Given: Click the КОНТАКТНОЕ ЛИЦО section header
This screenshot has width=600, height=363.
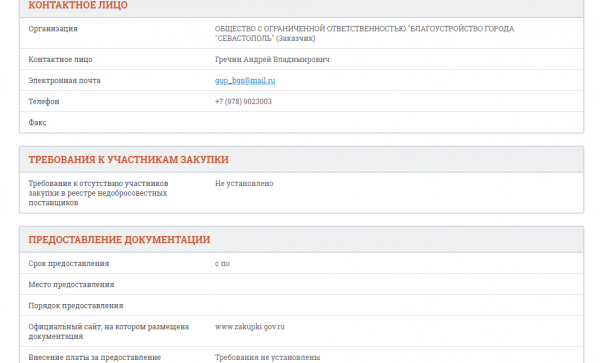Looking at the screenshot, I should 78,5.
